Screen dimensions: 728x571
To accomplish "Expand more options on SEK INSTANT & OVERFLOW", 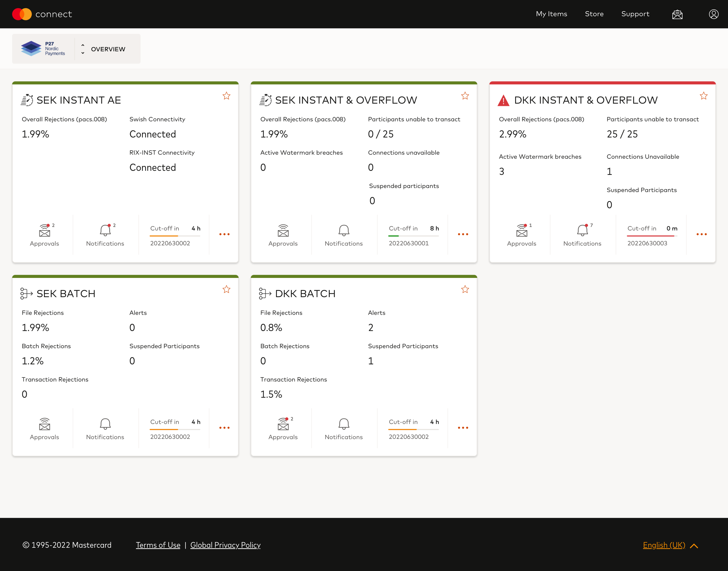I will 463,234.
